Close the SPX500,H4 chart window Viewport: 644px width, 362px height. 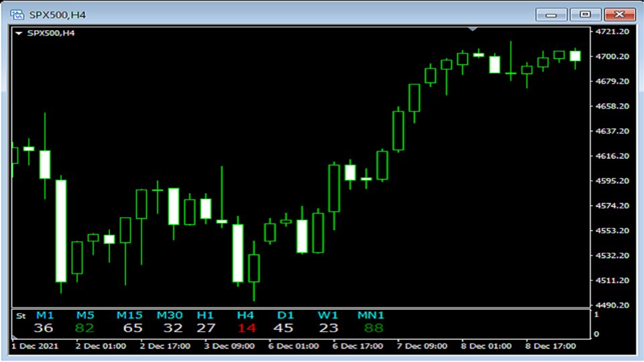(x=620, y=15)
